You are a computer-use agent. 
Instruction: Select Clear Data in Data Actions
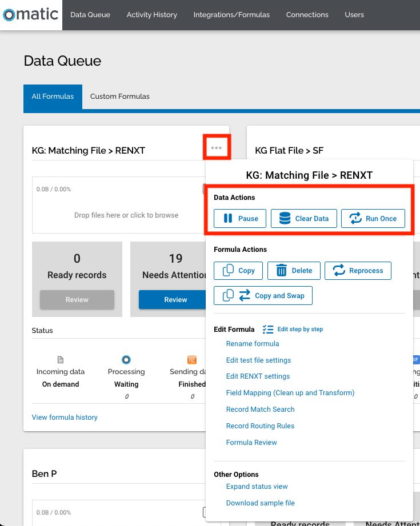tap(303, 218)
